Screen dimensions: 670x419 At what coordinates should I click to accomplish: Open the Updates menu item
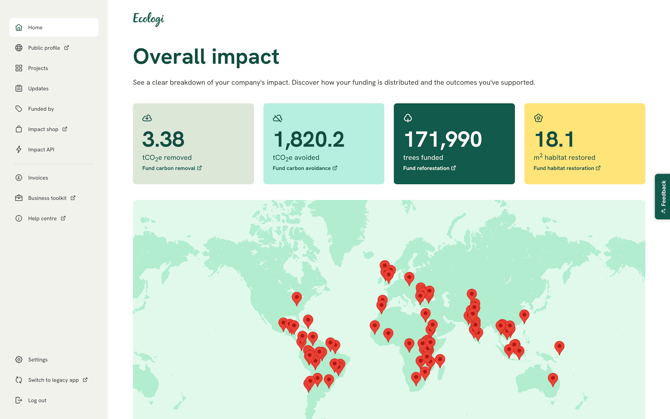(x=38, y=89)
